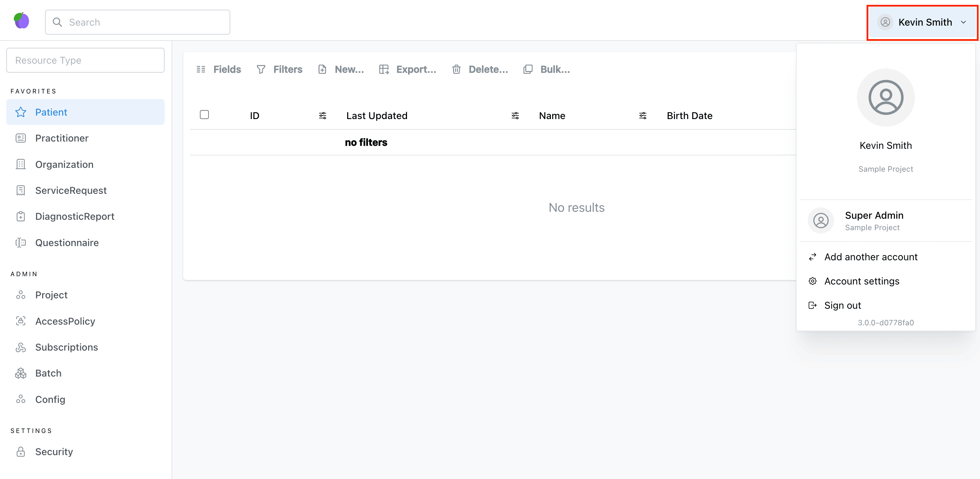Image resolution: width=980 pixels, height=479 pixels.
Task: Open the Batch cubes icon
Action: [x=20, y=373]
